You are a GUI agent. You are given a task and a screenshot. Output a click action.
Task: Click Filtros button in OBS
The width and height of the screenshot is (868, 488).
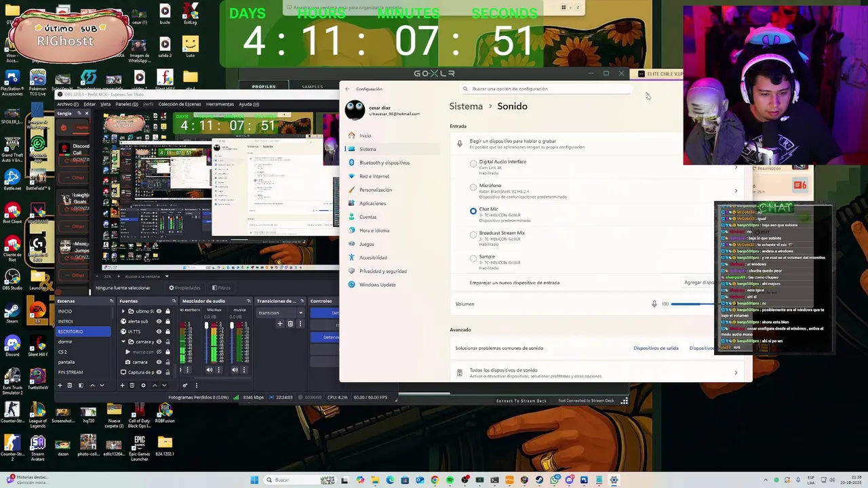tap(221, 288)
